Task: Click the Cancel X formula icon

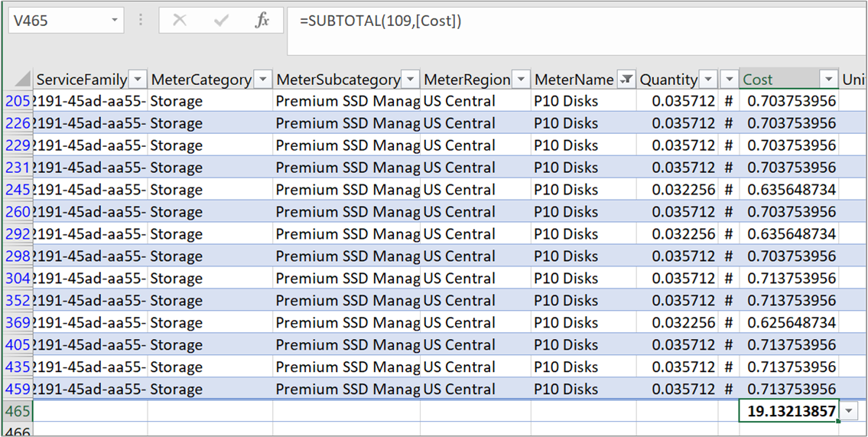Action: tap(180, 21)
